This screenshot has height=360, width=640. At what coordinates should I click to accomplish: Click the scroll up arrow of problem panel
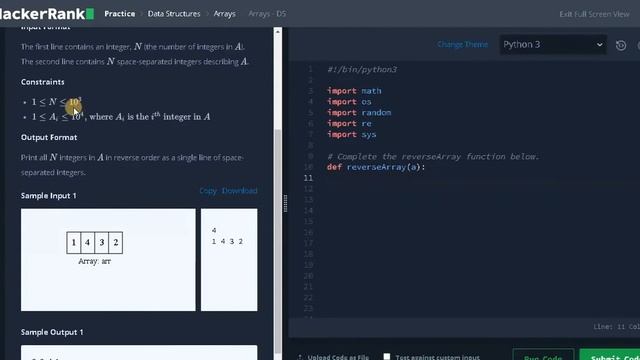[278, 31]
